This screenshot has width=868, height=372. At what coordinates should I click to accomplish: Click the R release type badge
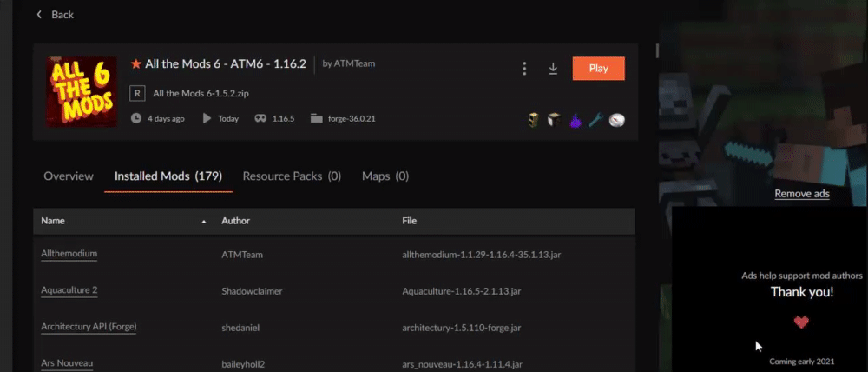(137, 93)
